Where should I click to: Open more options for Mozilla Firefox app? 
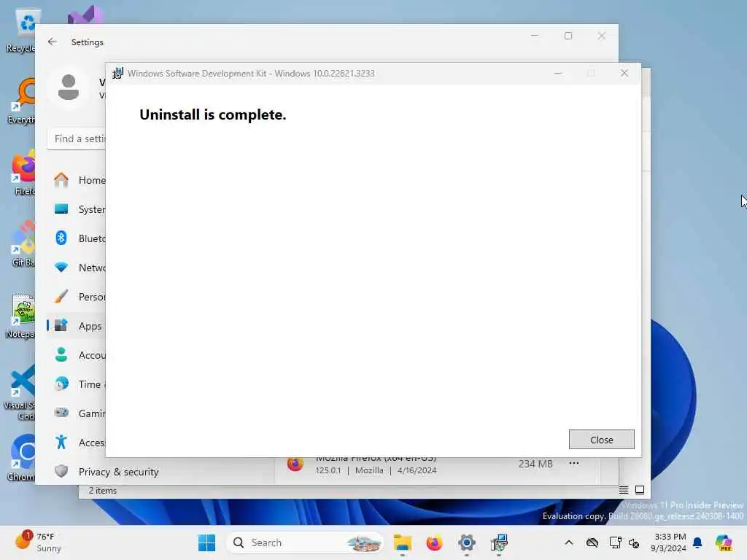pyautogui.click(x=573, y=463)
